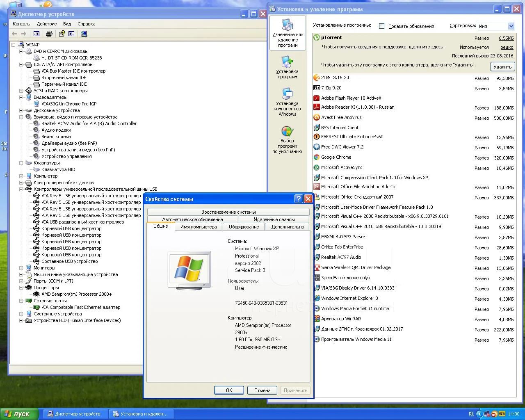Expand the Мониторы node
This screenshot has width=525, height=420.
21,268
